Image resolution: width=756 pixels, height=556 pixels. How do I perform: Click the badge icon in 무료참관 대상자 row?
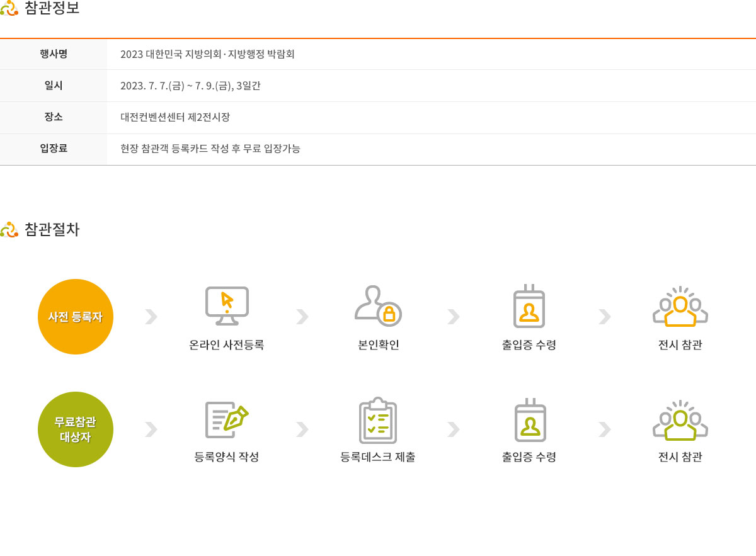click(529, 419)
